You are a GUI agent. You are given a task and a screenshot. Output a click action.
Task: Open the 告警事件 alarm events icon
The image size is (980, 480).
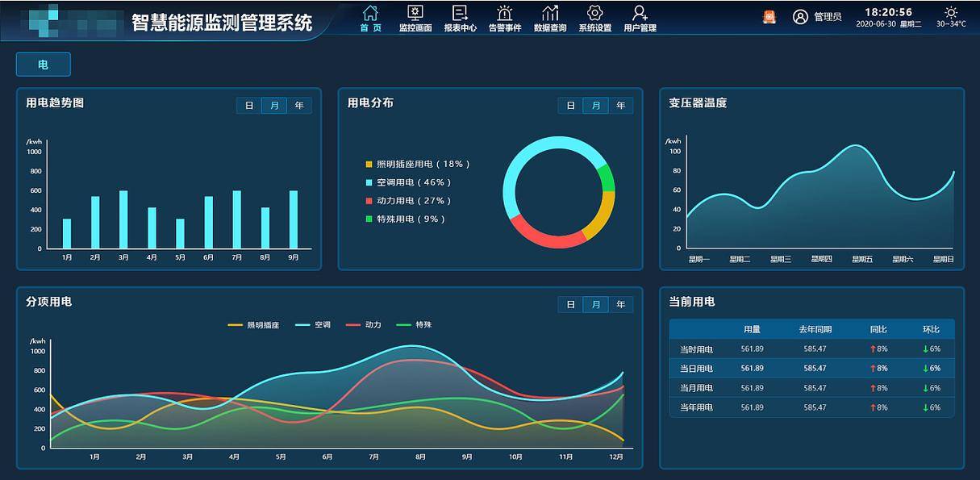[x=505, y=16]
